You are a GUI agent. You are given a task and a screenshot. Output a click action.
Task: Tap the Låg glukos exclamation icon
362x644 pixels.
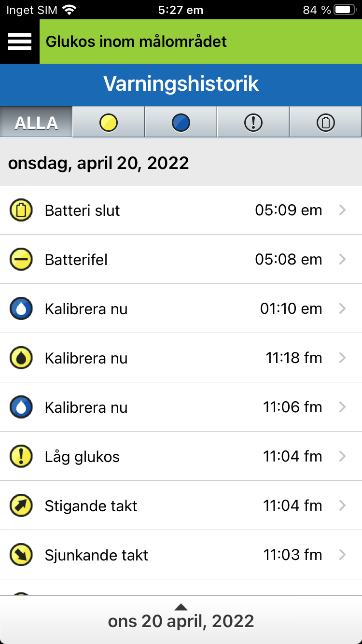pyautogui.click(x=21, y=457)
